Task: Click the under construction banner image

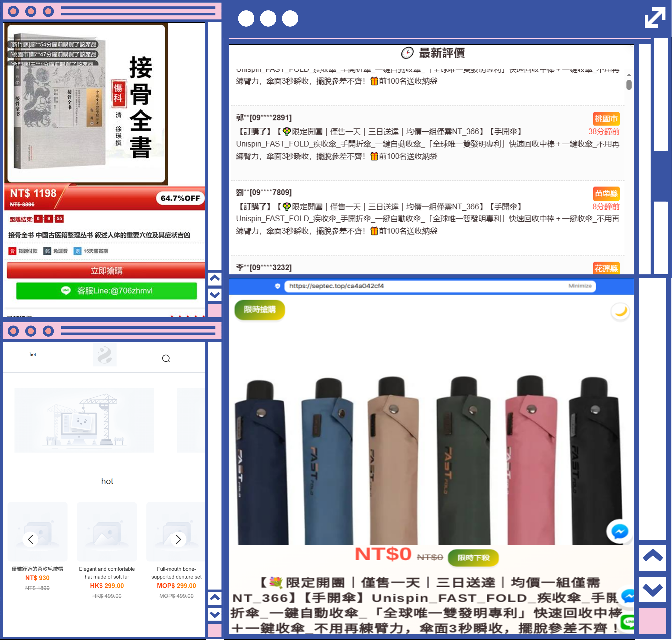Action: (x=84, y=420)
